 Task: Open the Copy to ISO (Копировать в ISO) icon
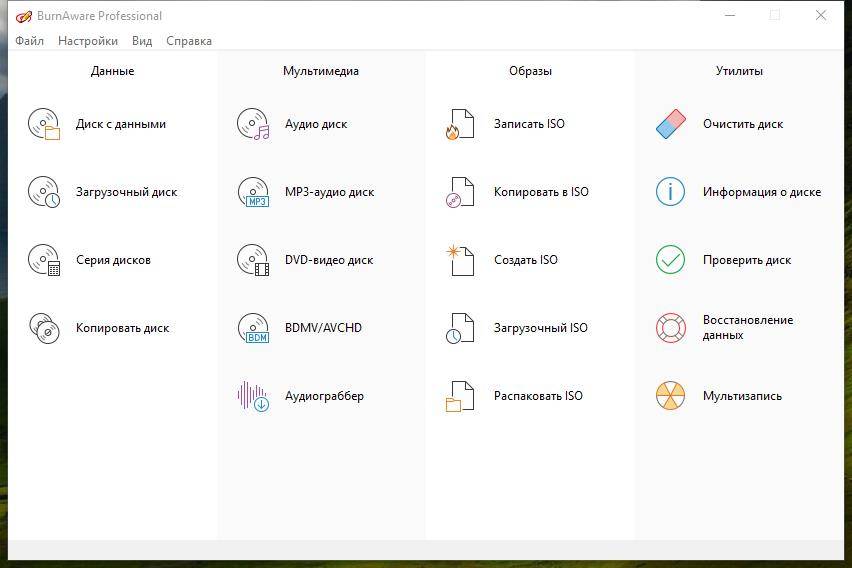pos(460,192)
